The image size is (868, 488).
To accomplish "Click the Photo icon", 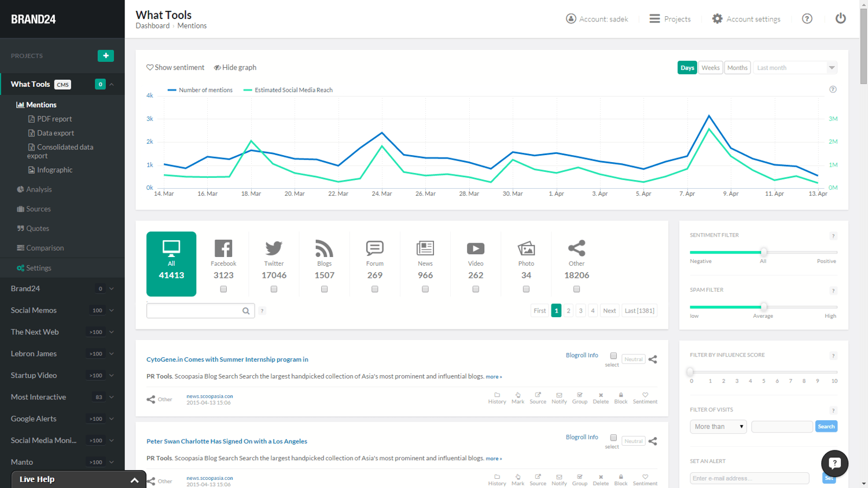I will pyautogui.click(x=526, y=248).
